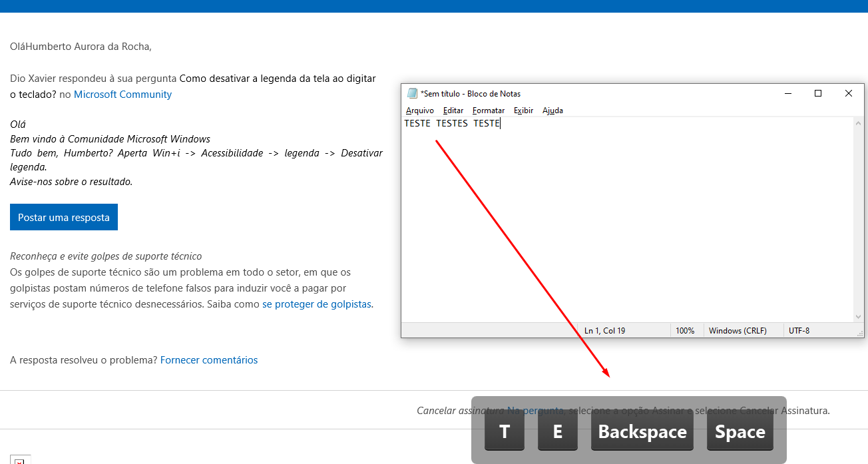Screen dimensions: 868x464
Task: Click the 'Ln 1, Col 19' status bar entry
Action: click(604, 330)
